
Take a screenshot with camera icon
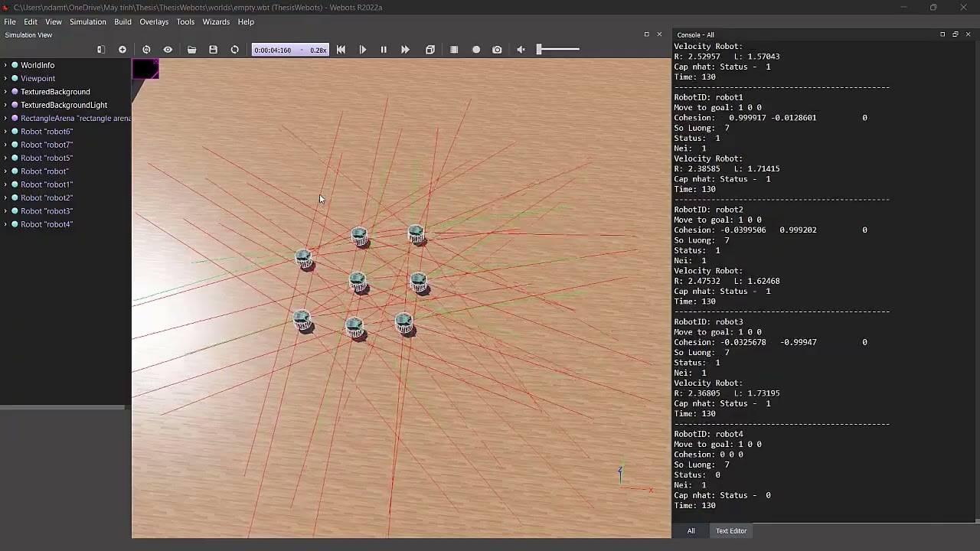[x=497, y=50]
